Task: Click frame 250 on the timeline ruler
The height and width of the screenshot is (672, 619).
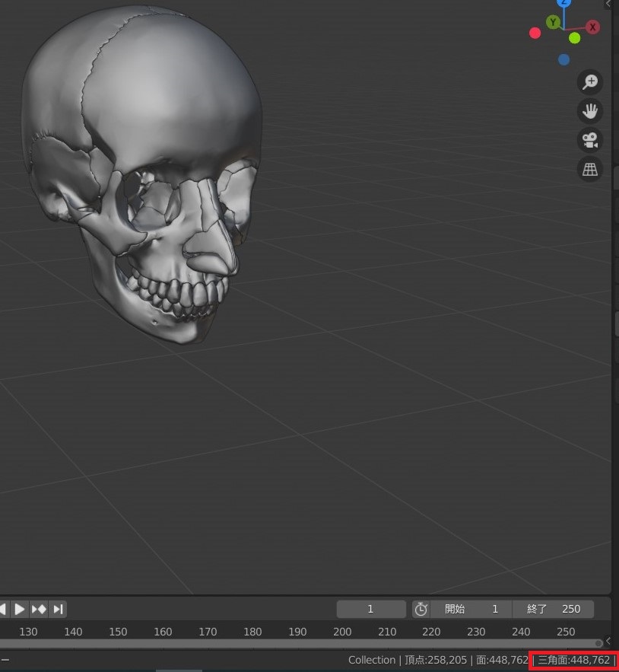Action: 566,632
